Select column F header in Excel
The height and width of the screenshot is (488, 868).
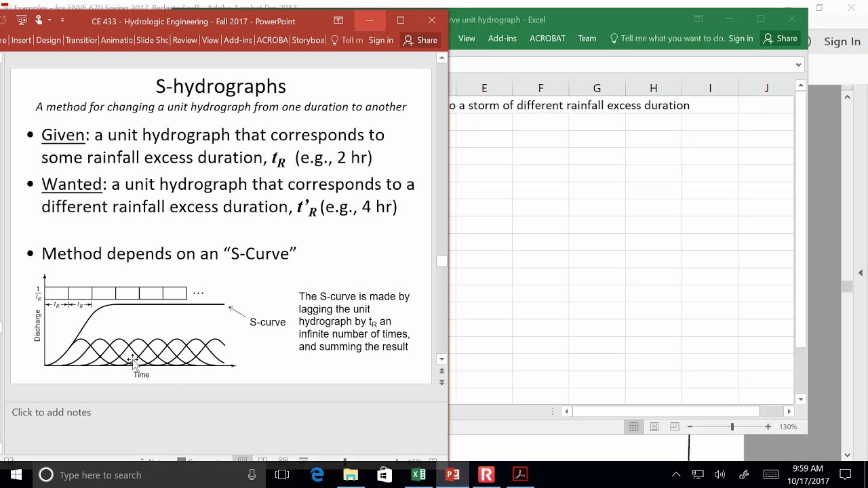pos(540,88)
